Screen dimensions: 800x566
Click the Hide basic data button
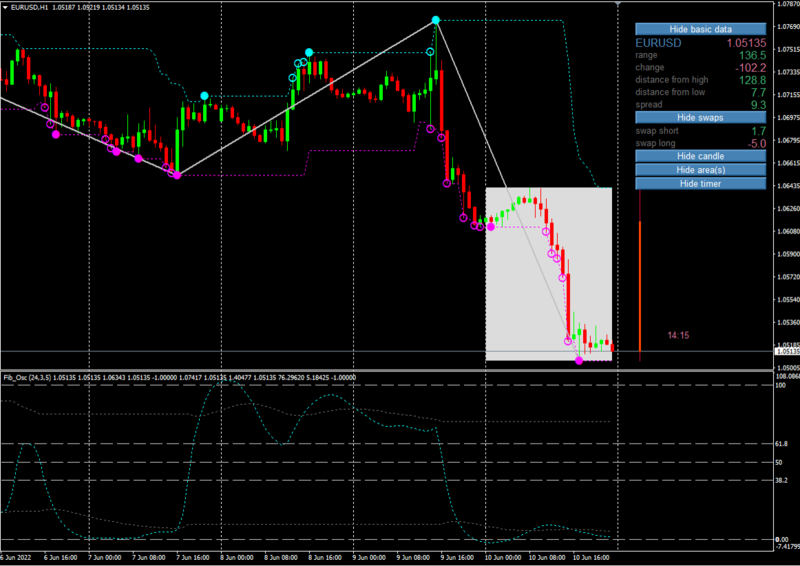700,29
